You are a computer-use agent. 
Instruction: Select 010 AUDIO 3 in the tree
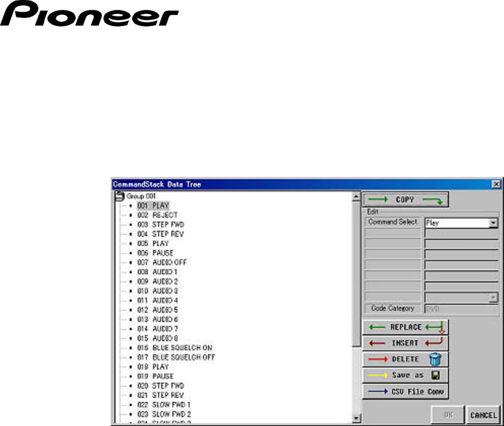tap(158, 291)
